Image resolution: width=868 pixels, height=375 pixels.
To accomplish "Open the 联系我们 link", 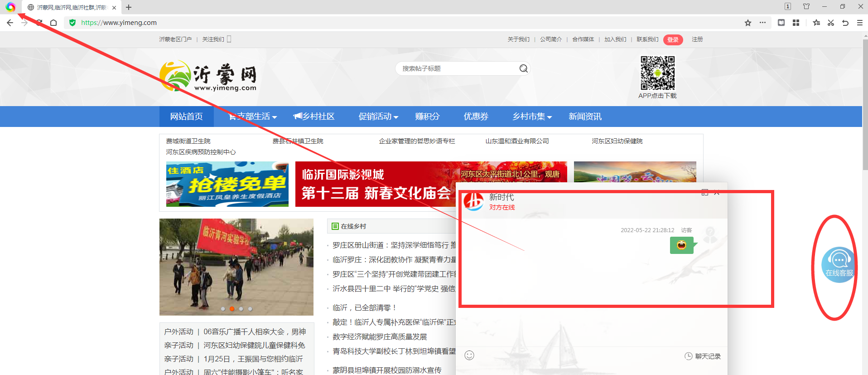I will (647, 39).
